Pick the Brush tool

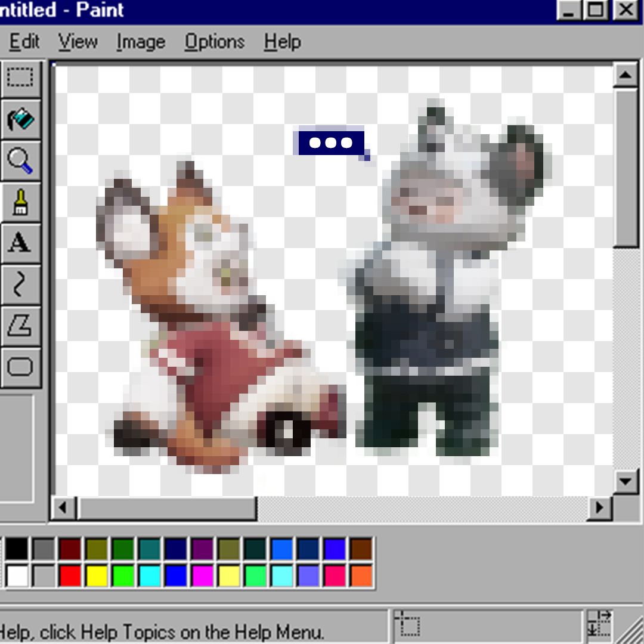[x=20, y=203]
